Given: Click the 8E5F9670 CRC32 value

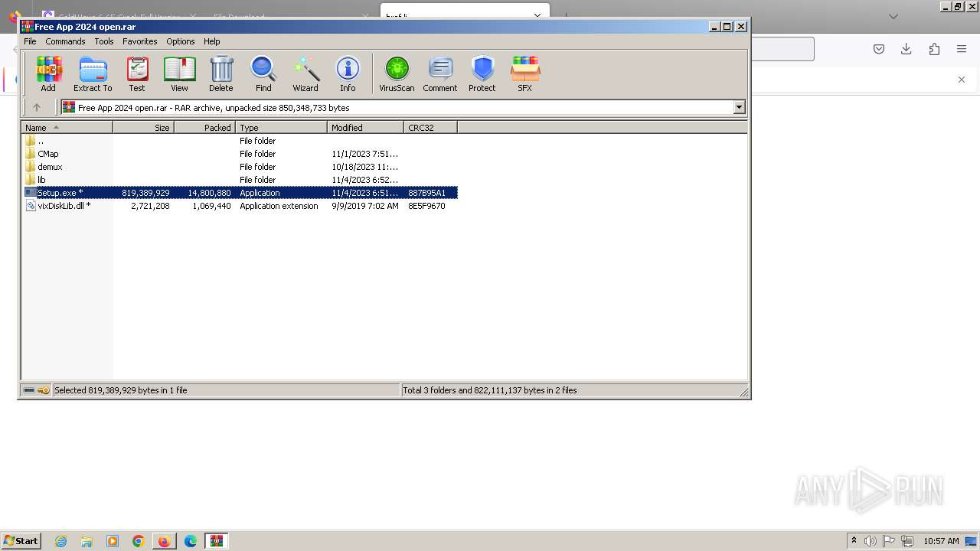Looking at the screenshot, I should point(426,206).
